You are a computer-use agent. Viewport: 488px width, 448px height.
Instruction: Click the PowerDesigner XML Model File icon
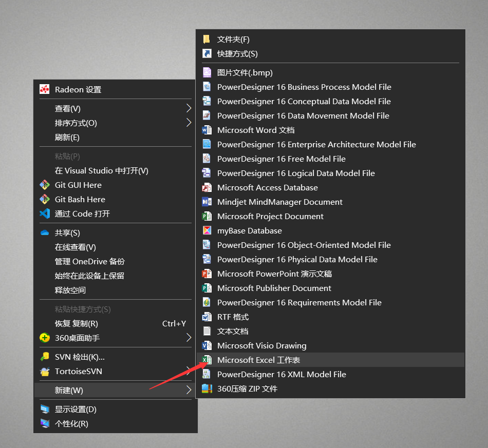coord(207,374)
